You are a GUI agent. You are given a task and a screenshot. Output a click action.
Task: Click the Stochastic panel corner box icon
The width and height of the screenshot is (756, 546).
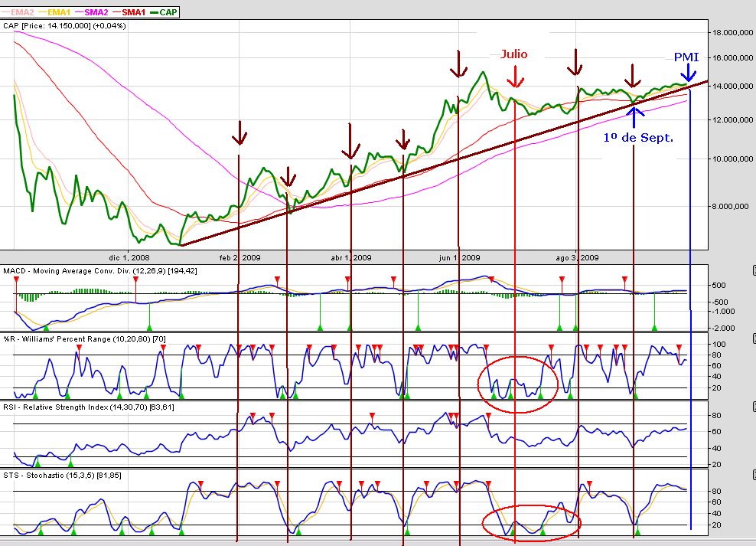(753, 475)
